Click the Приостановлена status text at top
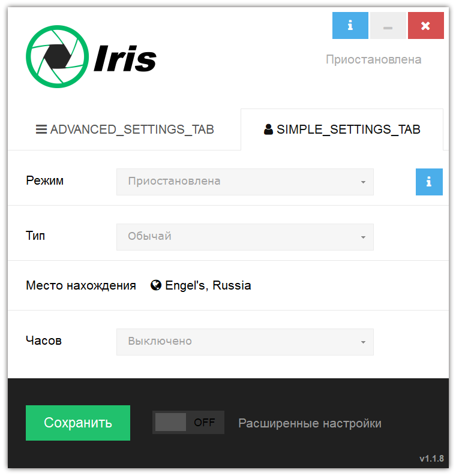The width and height of the screenshot is (456, 476). point(374,59)
